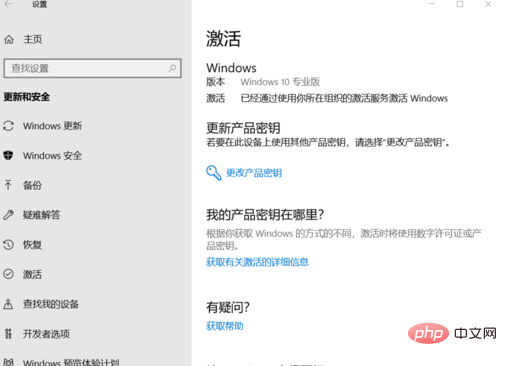Click the 疑难解答 wrench icon
This screenshot has height=366, width=507.
tap(8, 215)
